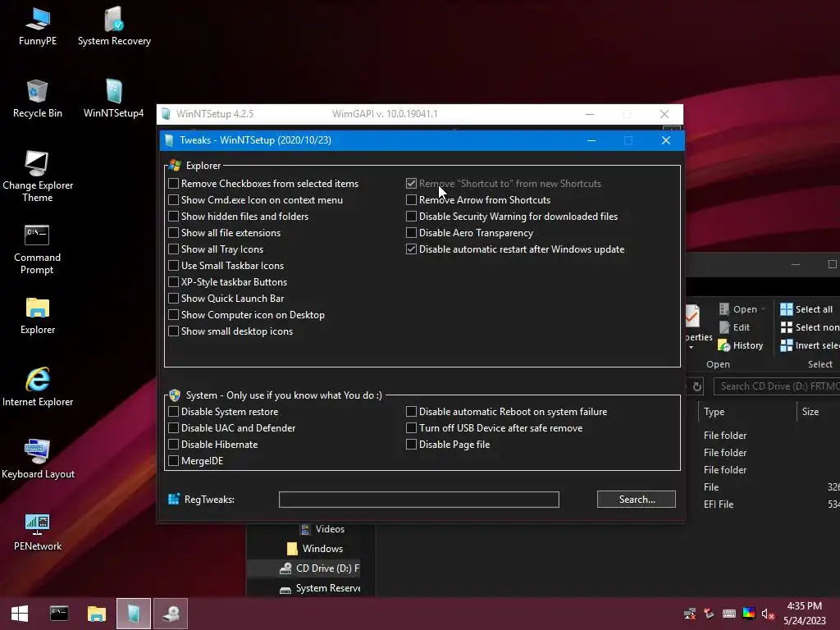840x630 pixels.
Task: Check MergeIDE option
Action: point(174,461)
